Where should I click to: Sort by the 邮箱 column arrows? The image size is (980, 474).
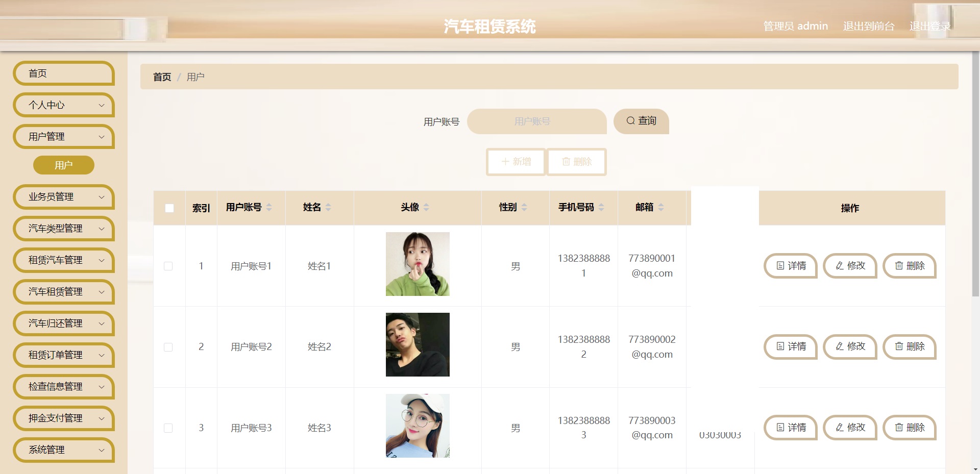pos(661,207)
